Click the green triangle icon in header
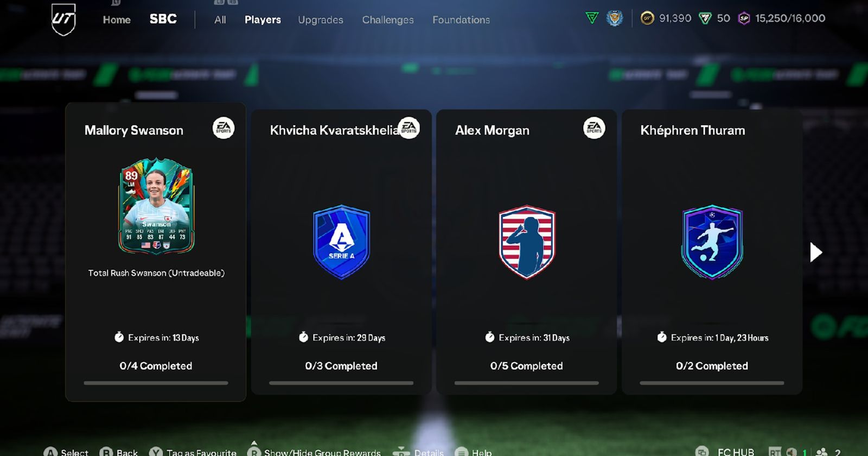Image resolution: width=868 pixels, height=456 pixels. tap(592, 18)
